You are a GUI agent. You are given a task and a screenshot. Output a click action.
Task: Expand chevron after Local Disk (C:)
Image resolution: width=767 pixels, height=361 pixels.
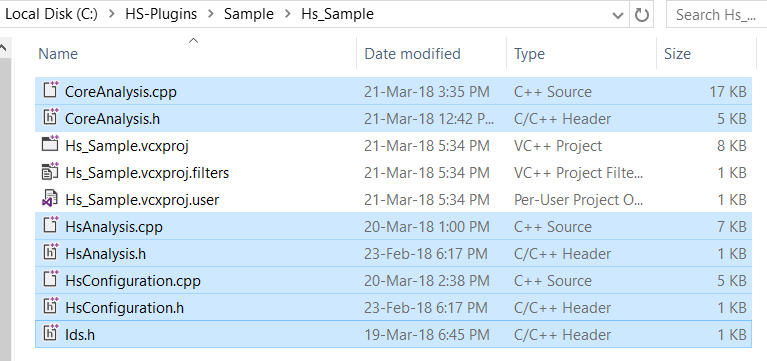pos(112,15)
